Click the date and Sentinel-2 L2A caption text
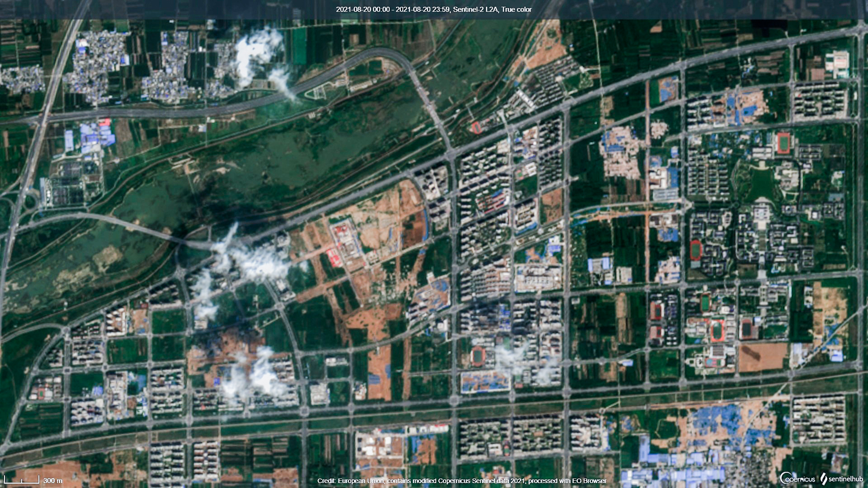 (434, 9)
